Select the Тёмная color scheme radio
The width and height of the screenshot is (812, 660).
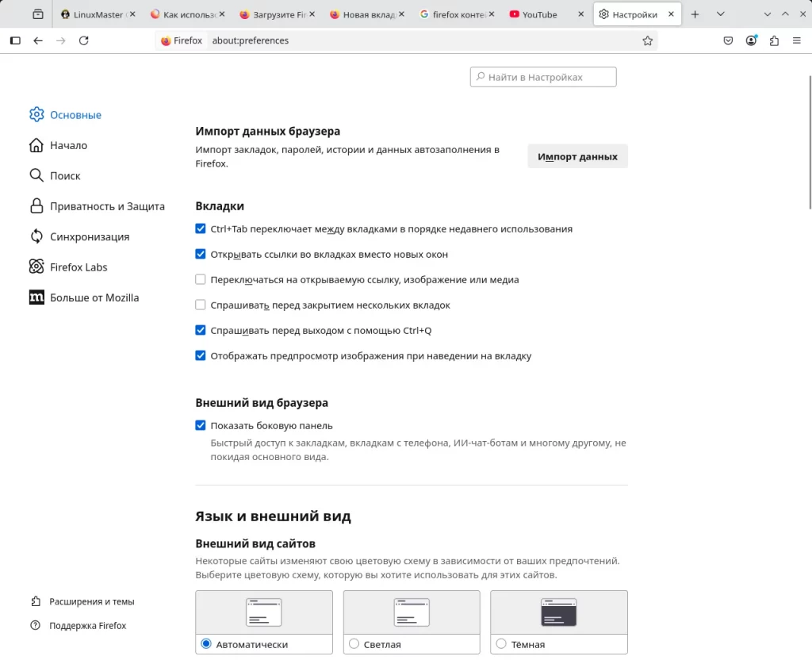(x=501, y=644)
